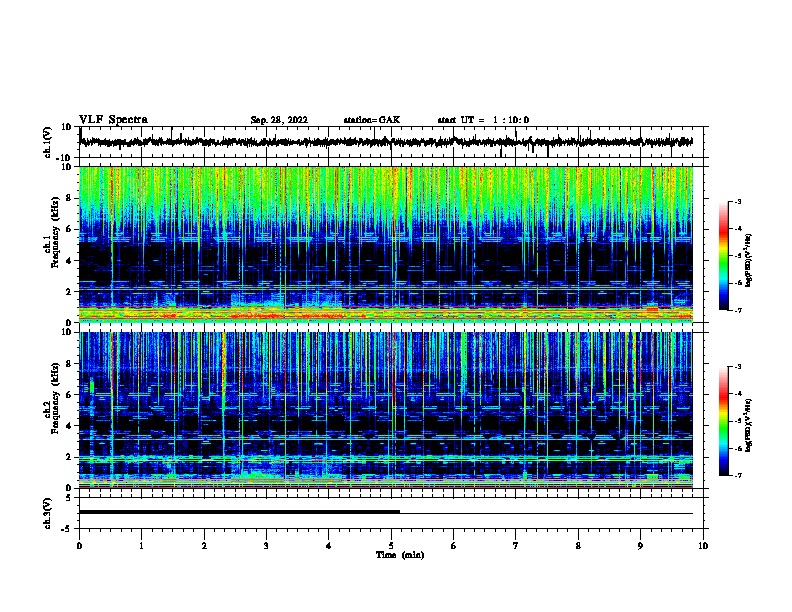Click the '0' tick label on time axis

(79, 546)
